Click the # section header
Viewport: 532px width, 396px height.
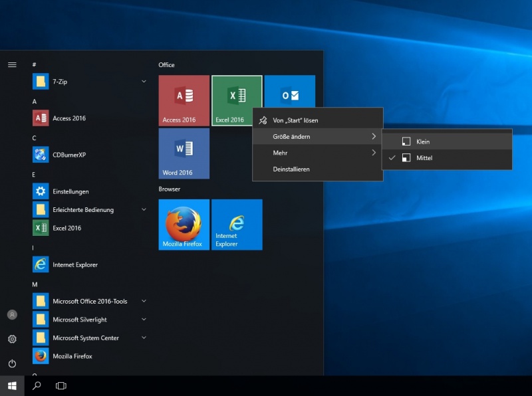(35, 64)
